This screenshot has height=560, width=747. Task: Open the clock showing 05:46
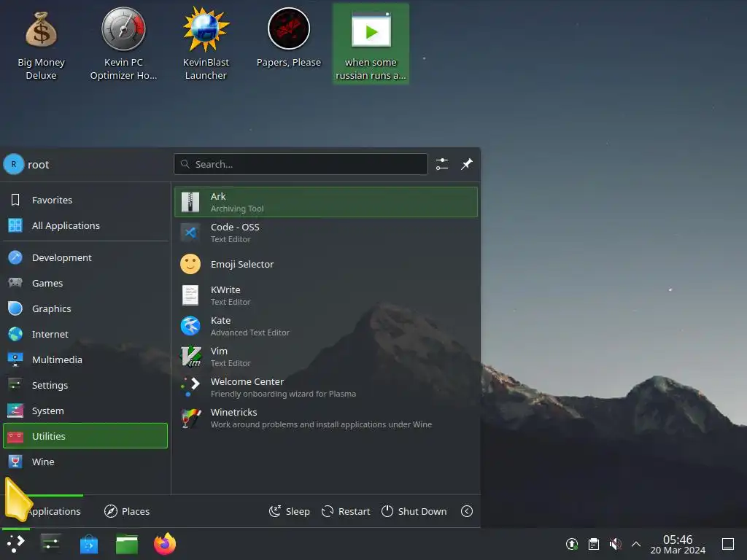pos(678,544)
